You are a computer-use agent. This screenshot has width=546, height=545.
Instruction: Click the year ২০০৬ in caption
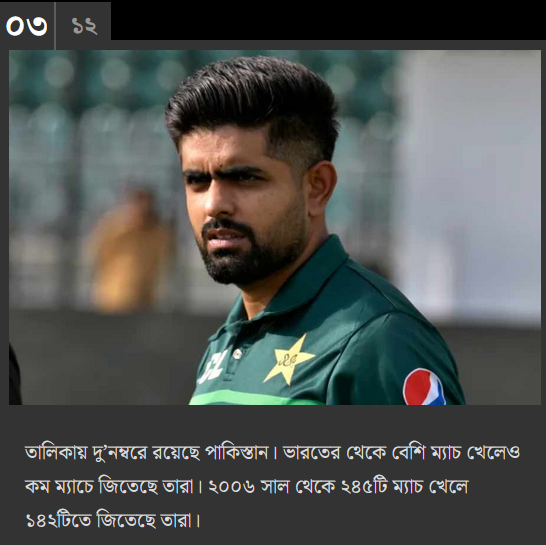click(232, 486)
